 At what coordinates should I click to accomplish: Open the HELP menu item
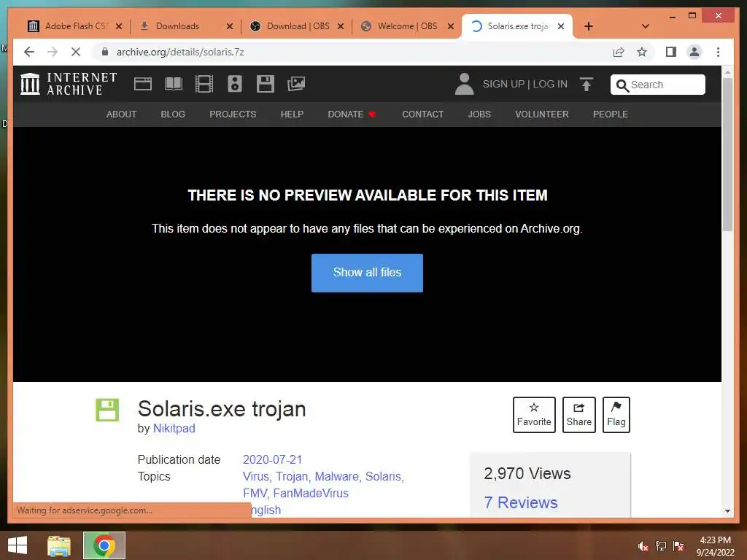(292, 114)
